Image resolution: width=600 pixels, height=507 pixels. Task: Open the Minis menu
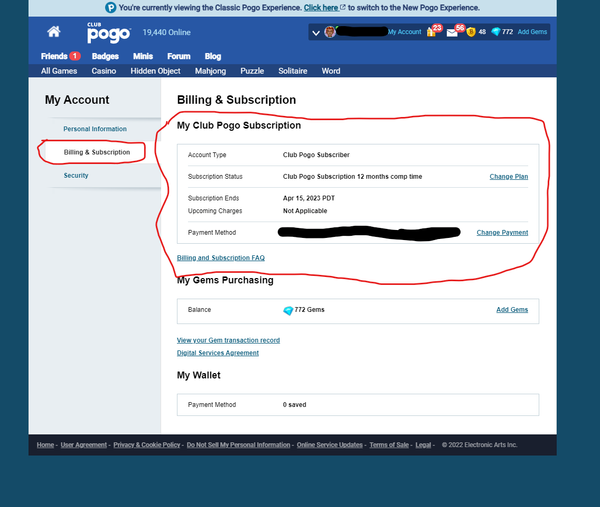[x=143, y=56]
